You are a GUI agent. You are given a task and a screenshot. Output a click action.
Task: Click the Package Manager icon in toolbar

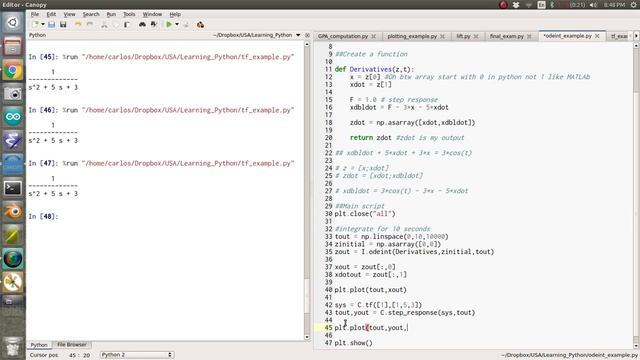click(x=200, y=25)
